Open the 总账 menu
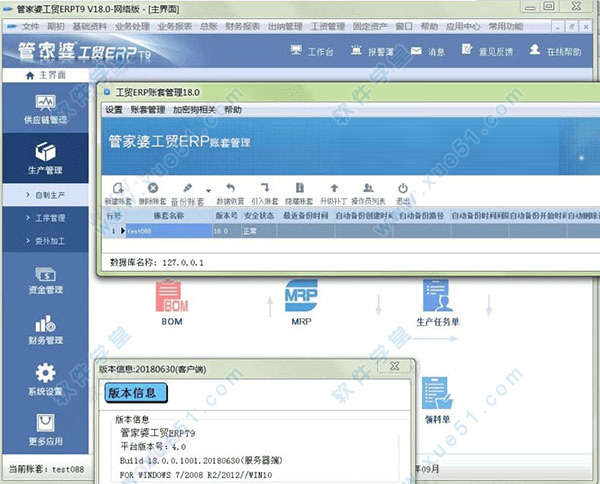 [x=209, y=26]
